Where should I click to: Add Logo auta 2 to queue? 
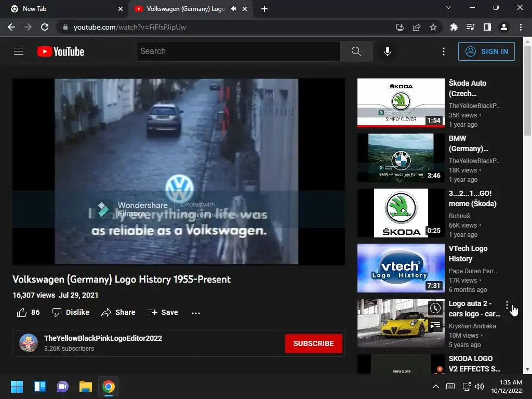(435, 325)
